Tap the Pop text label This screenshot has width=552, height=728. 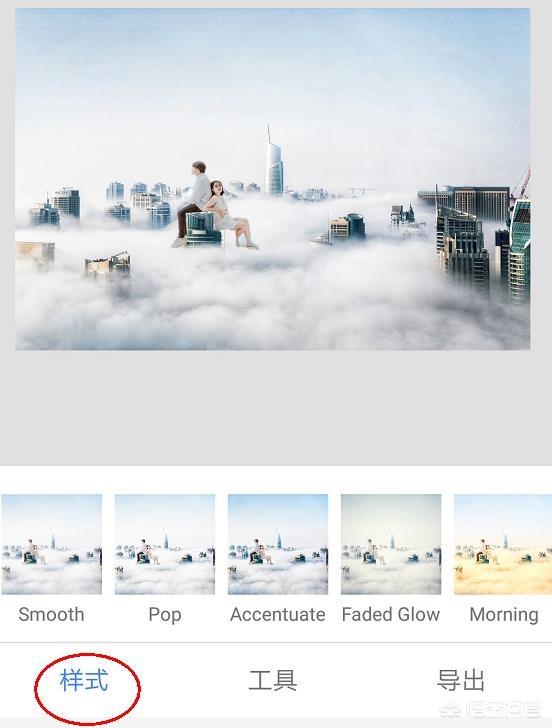165,615
